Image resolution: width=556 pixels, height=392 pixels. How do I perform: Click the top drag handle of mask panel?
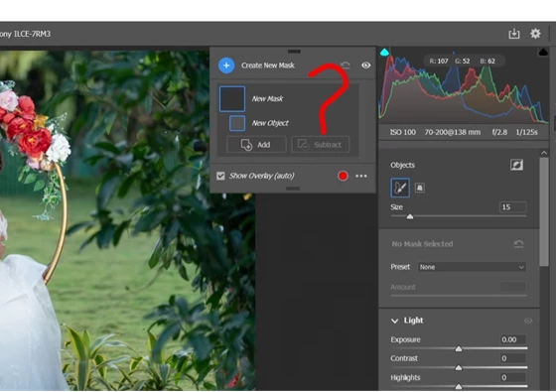pos(294,52)
